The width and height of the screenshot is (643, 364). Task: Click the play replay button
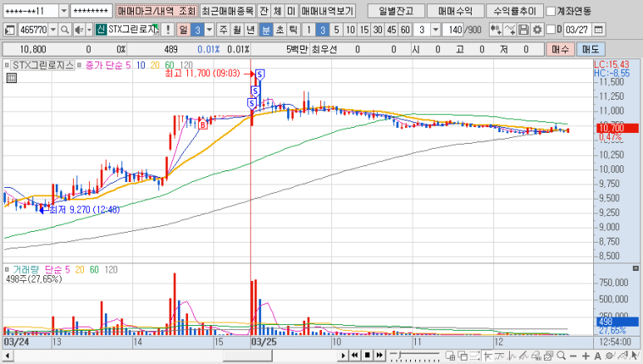[344, 356]
